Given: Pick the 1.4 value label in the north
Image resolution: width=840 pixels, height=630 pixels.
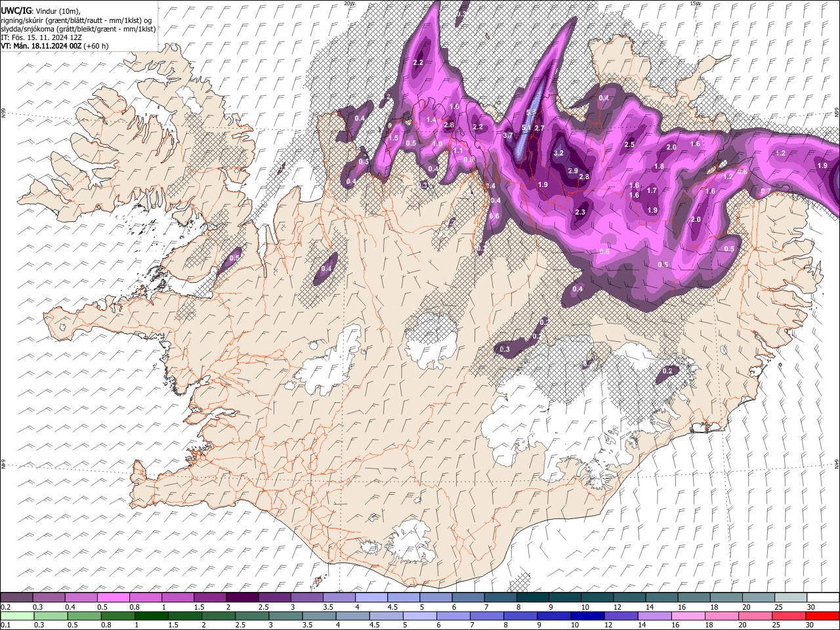Looking at the screenshot, I should pyautogui.click(x=431, y=120).
